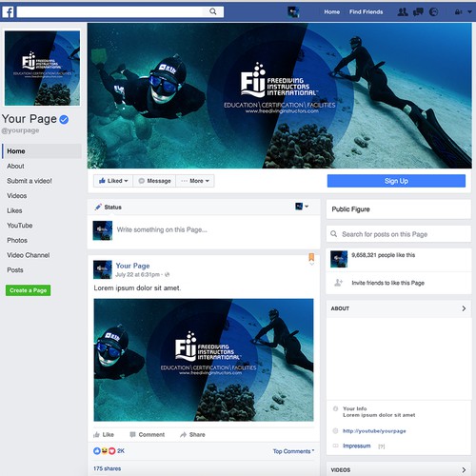Click Home link in top navigation
The height and width of the screenshot is (476, 476).
(x=332, y=11)
